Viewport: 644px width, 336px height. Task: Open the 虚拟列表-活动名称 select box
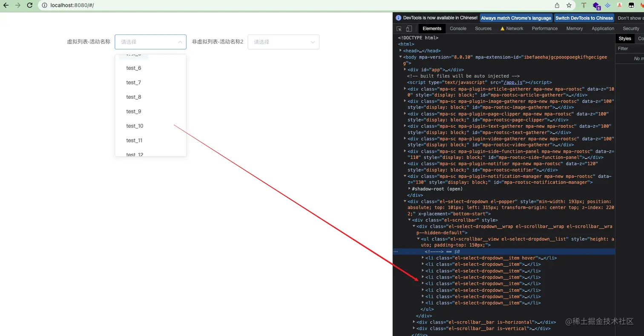[150, 42]
